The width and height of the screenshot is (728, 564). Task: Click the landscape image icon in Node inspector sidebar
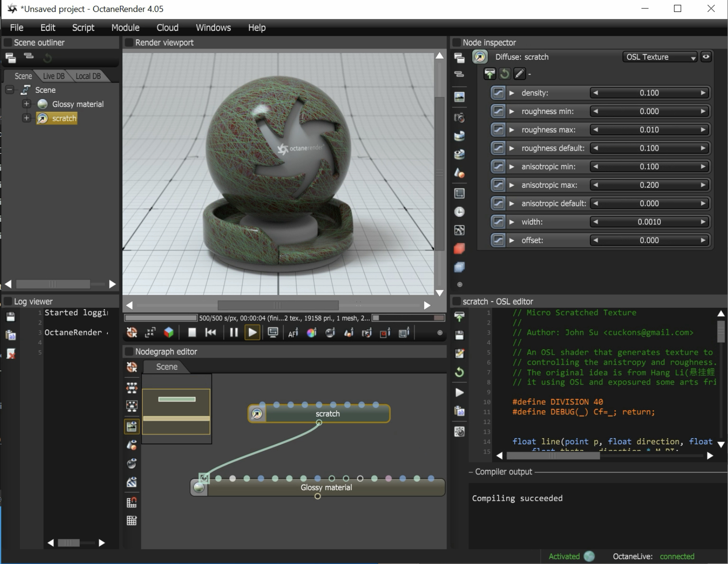point(459,97)
